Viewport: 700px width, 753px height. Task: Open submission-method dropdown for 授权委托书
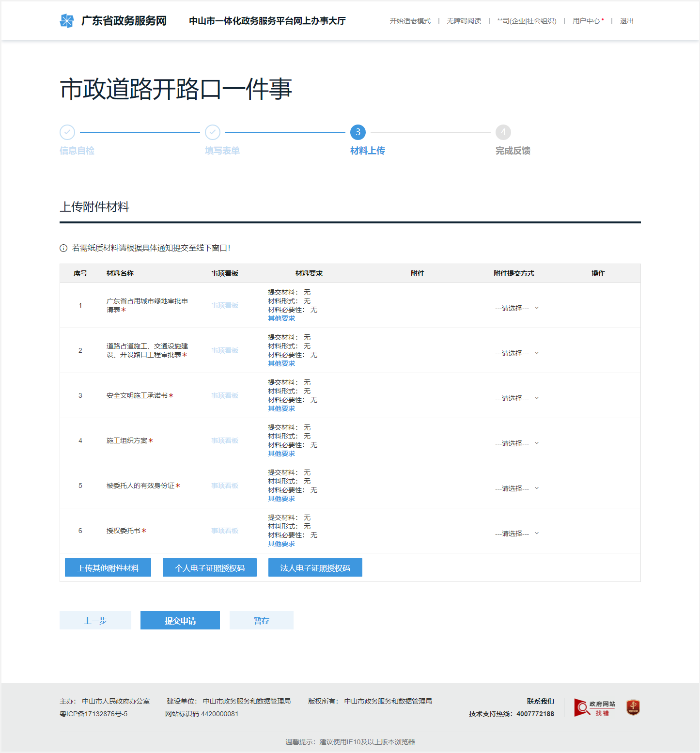click(517, 534)
